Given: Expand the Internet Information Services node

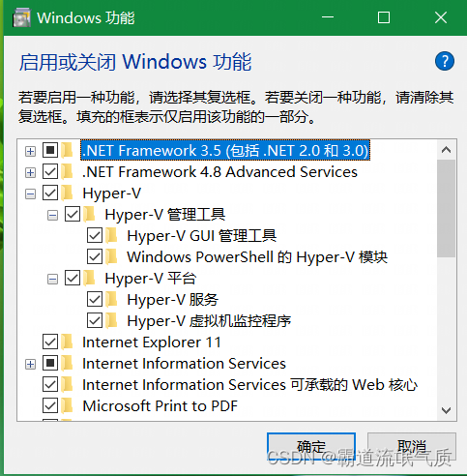Looking at the screenshot, I should 30,364.
